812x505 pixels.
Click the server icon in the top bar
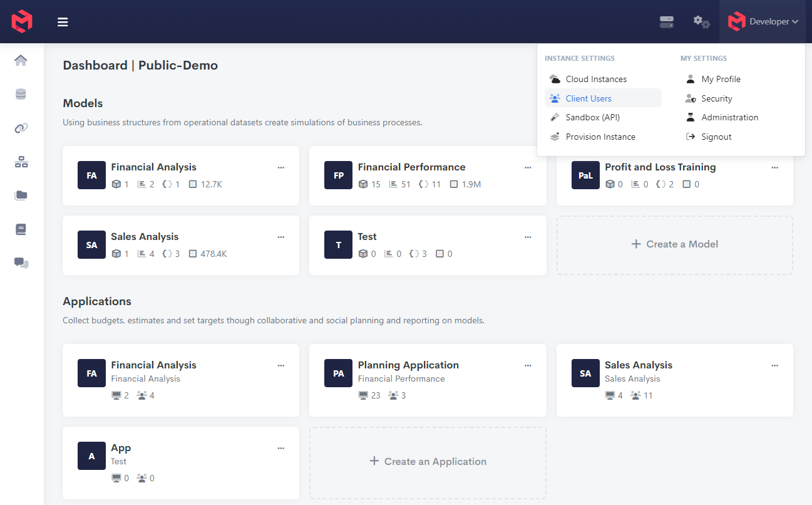pyautogui.click(x=667, y=22)
